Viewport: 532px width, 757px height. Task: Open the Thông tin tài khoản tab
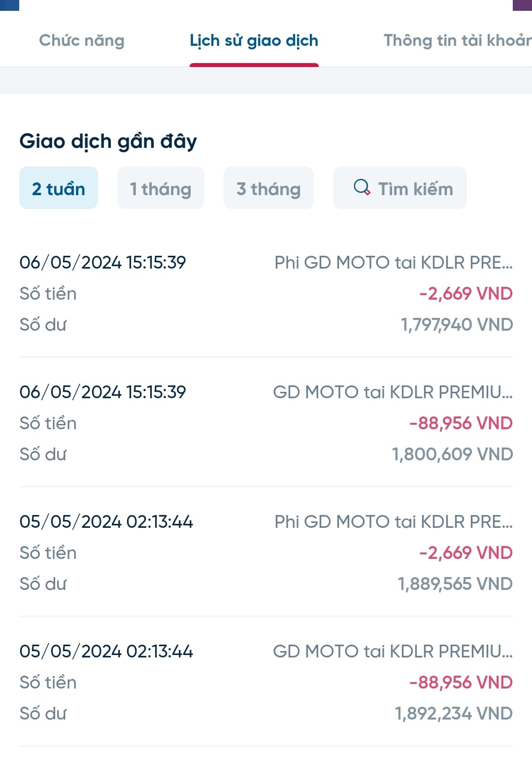(458, 40)
